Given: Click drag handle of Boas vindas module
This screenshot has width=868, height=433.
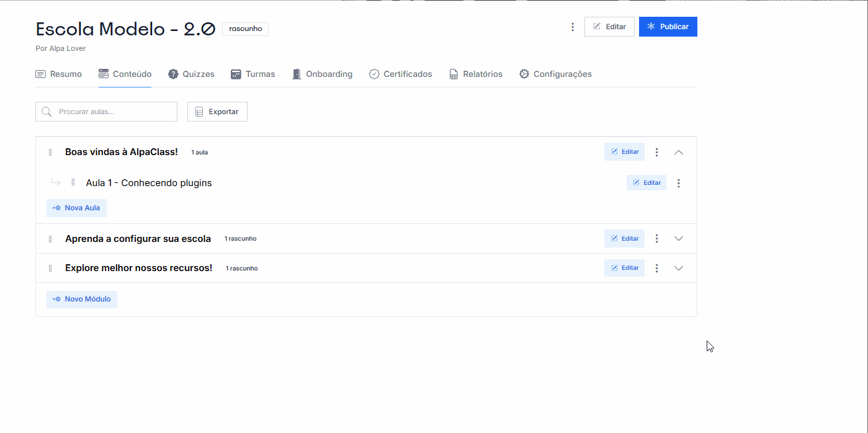Looking at the screenshot, I should point(50,153).
